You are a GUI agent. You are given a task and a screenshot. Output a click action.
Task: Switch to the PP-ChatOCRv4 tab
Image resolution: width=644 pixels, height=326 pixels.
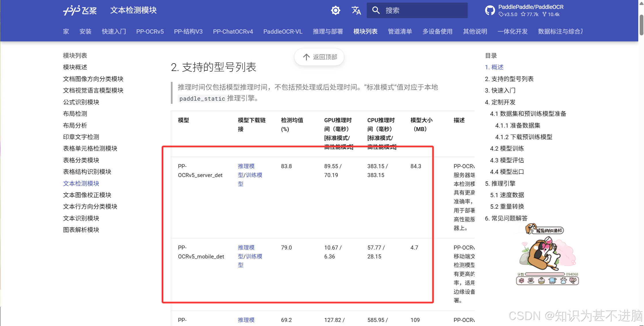(x=233, y=32)
